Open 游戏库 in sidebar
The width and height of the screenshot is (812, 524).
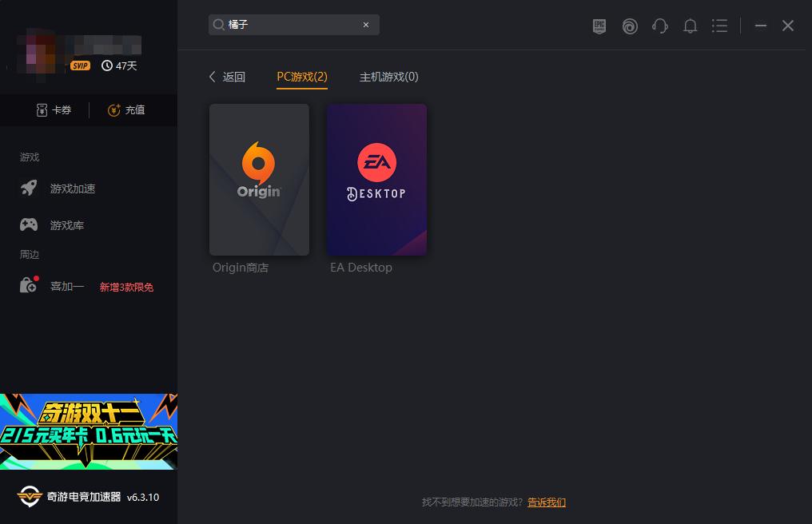pyautogui.click(x=52, y=225)
